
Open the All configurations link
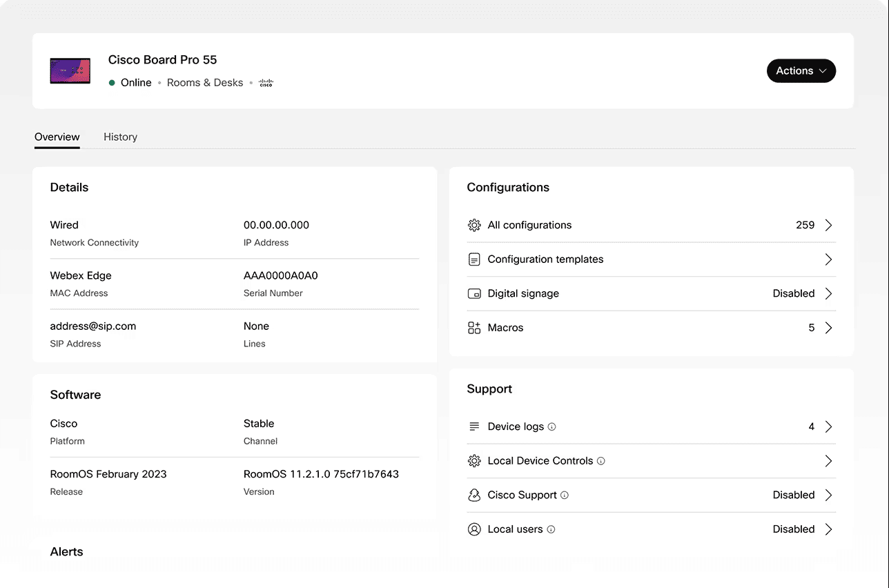pyautogui.click(x=529, y=225)
